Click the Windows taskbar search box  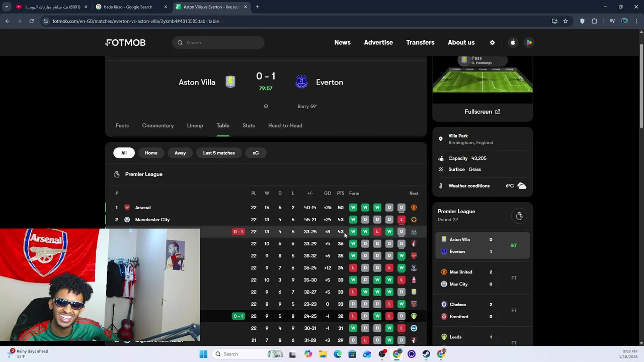click(248, 354)
